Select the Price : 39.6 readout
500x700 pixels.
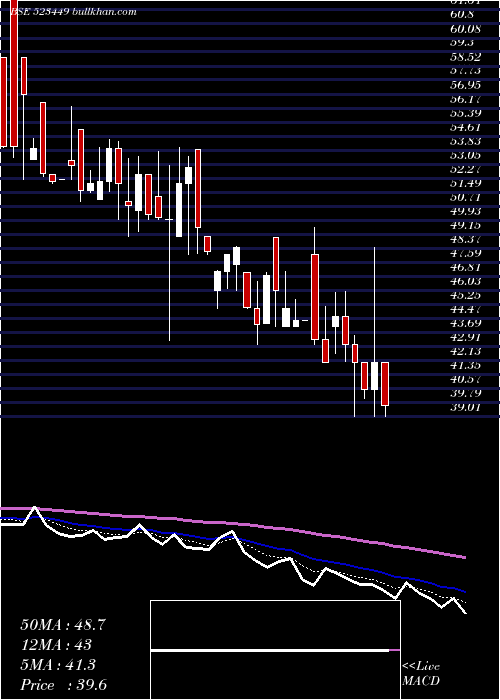63,685
